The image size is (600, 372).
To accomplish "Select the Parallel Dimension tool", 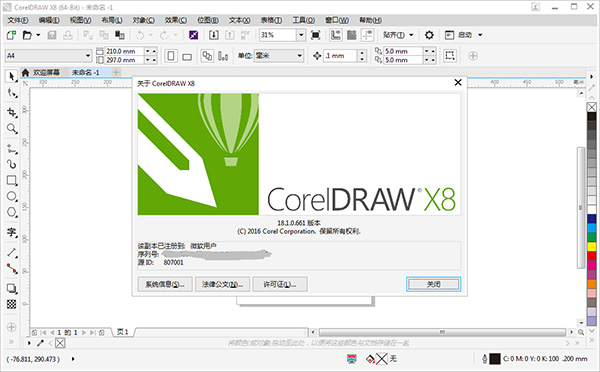I will tap(11, 253).
